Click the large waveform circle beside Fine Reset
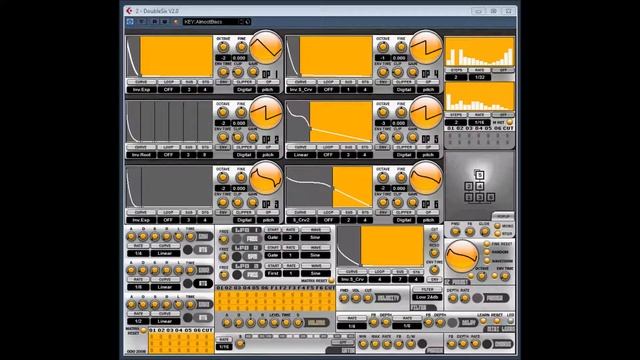This screenshot has width=640, height=360. (462, 256)
